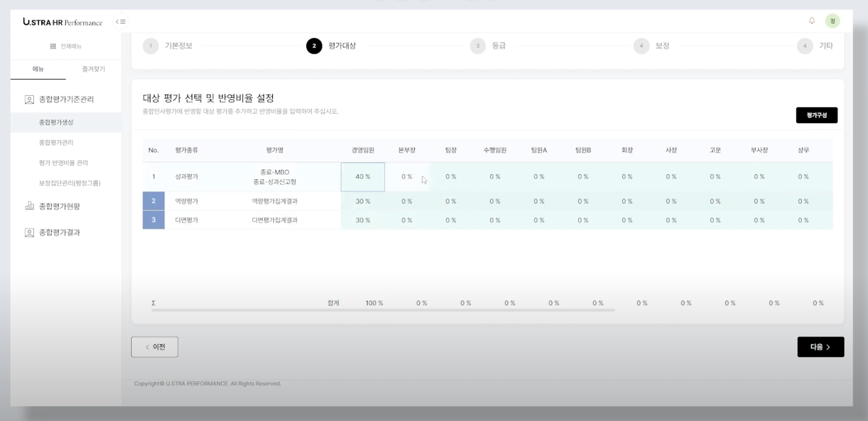Open 평가 반영비율 관리 page
This screenshot has width=868, height=421.
[63, 163]
